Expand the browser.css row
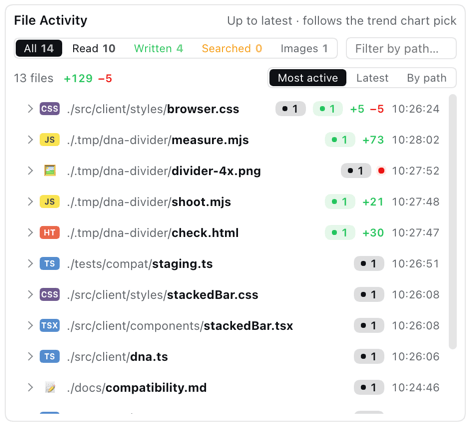 [30, 109]
